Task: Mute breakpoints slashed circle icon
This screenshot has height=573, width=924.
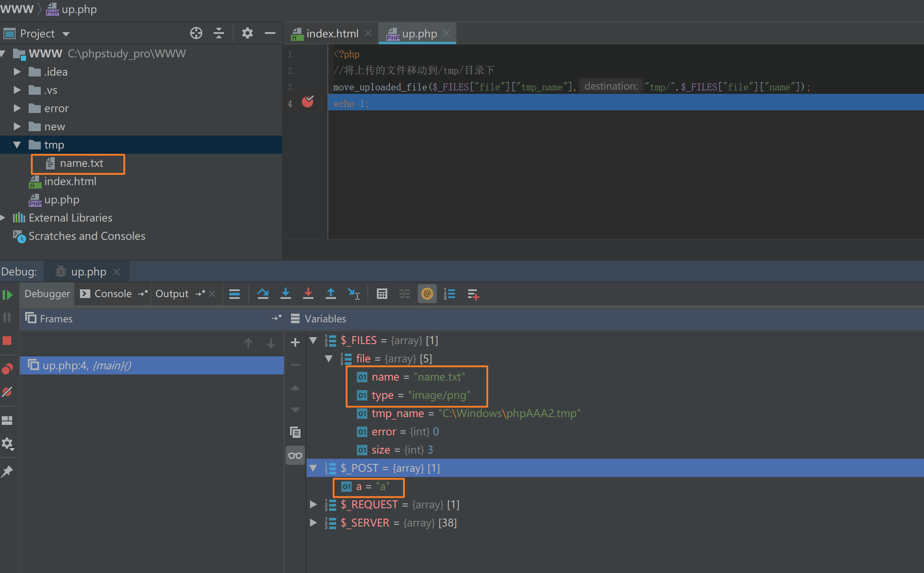Action: tap(7, 391)
